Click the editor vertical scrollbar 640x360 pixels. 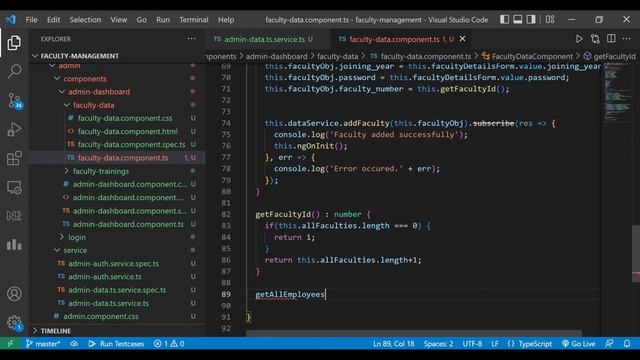(x=636, y=253)
